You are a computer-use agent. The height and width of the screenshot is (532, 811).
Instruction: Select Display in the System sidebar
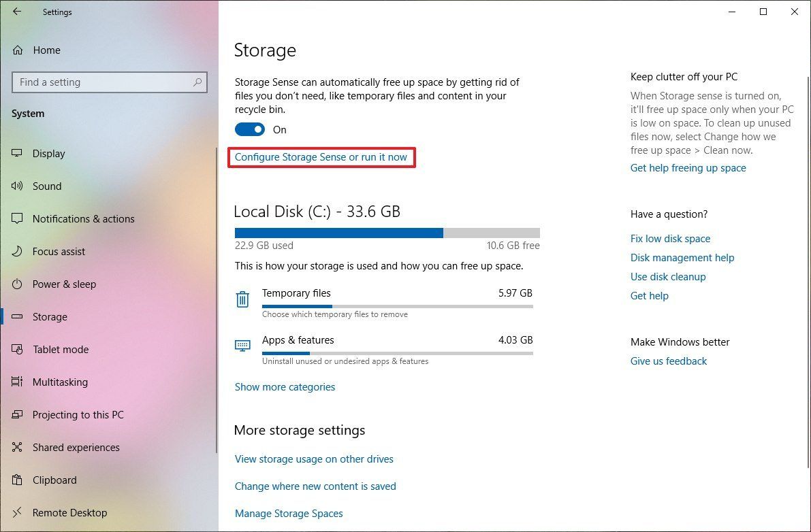point(48,153)
